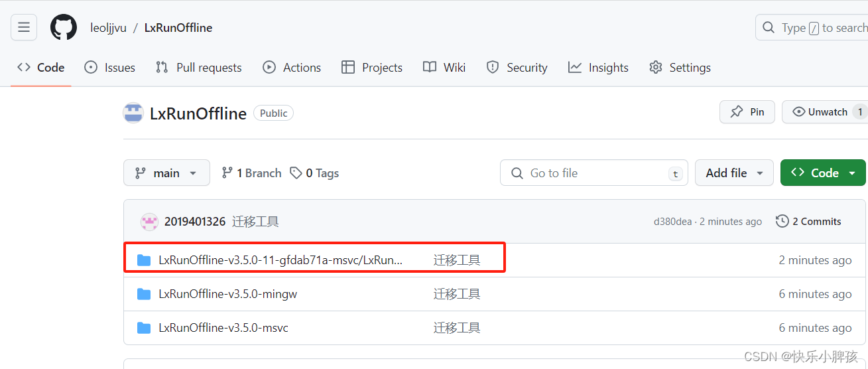Open the LxRunOffline-v3.5.0-11-gfdab71a-msvc/LxRun... folder
Screen dimensions: 868x369
point(280,260)
